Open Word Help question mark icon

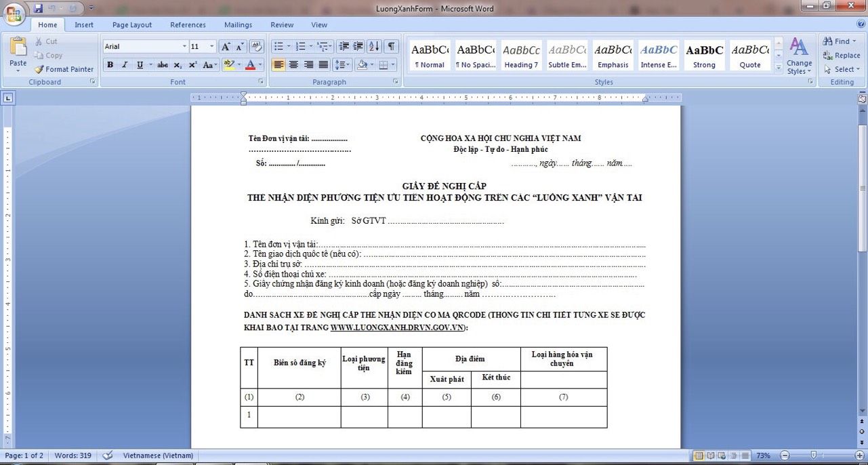coord(861,24)
